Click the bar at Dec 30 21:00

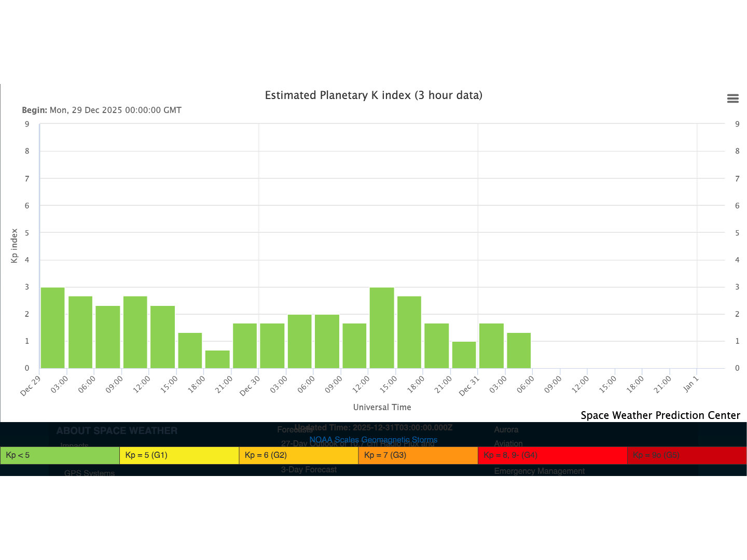point(464,355)
